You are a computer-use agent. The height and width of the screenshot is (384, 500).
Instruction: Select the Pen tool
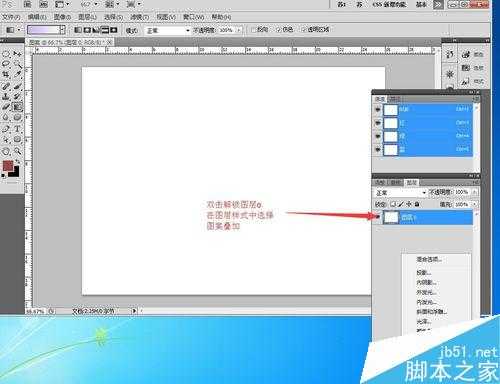(6, 129)
